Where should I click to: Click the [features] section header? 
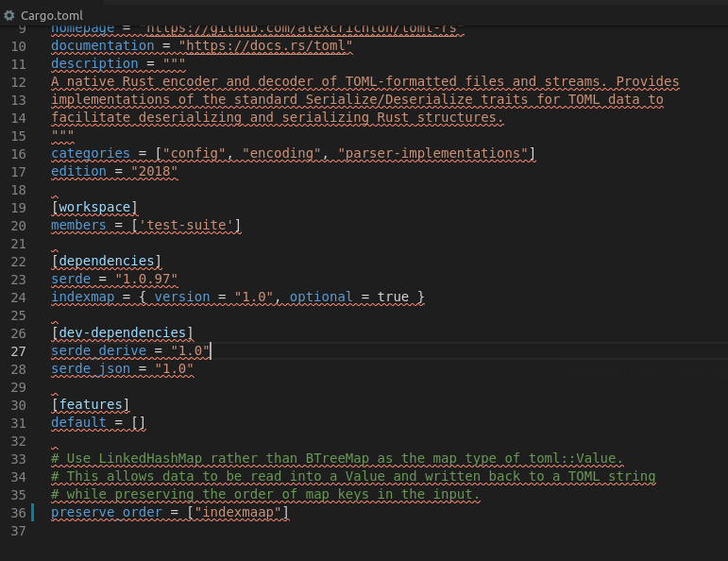(x=91, y=405)
